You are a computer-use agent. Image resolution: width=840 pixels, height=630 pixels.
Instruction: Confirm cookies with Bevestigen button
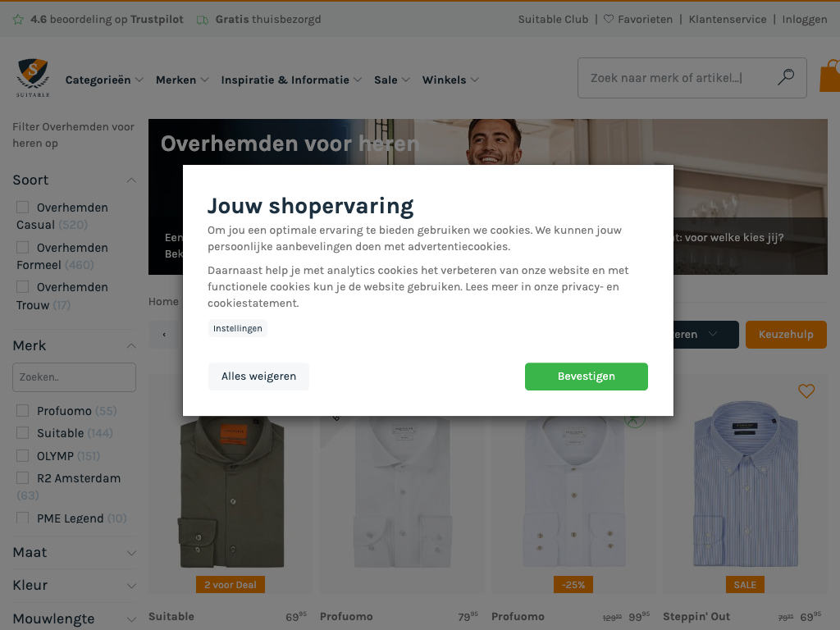(586, 377)
